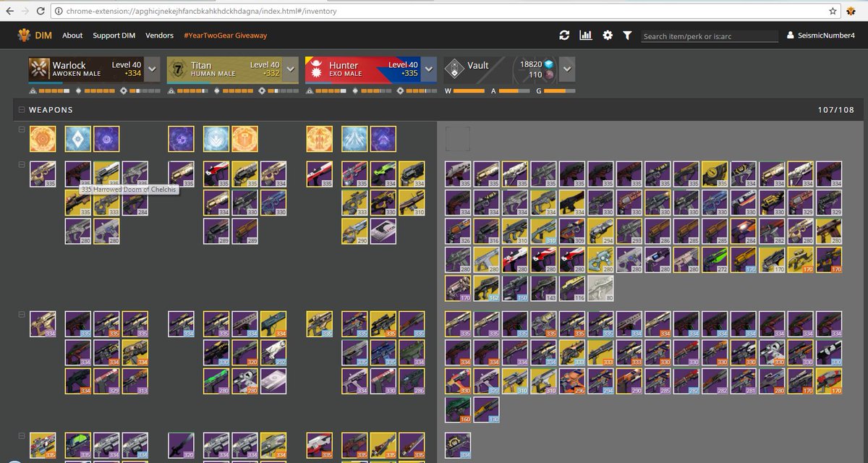The width and height of the screenshot is (868, 463).
Task: Select Hunter primary weapon with 290 light
Action: [355, 231]
